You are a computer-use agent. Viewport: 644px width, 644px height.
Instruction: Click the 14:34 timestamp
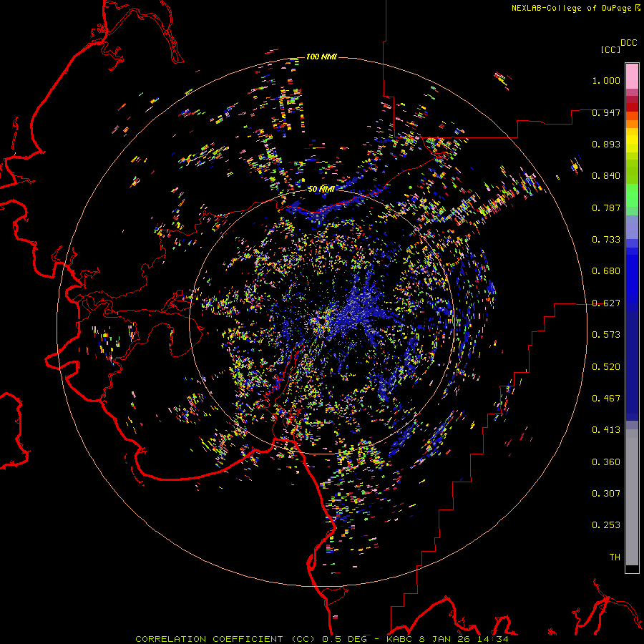(492, 639)
